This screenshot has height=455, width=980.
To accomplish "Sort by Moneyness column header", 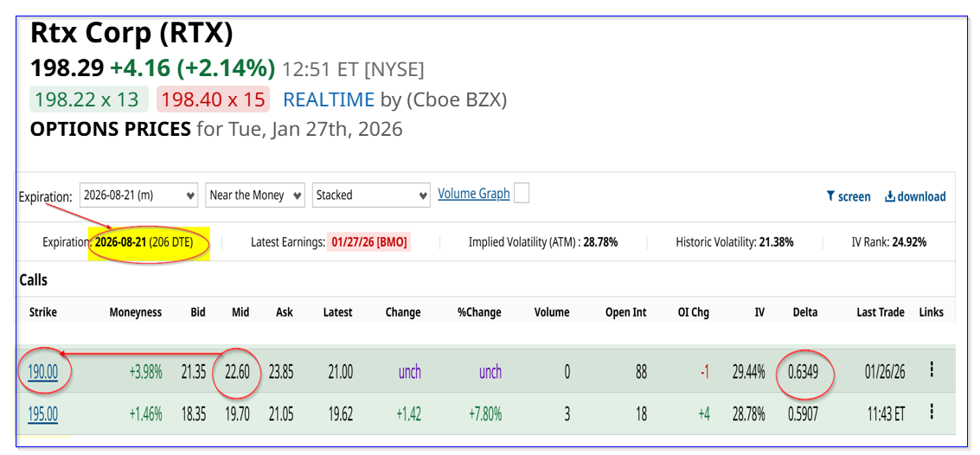I will tap(135, 312).
